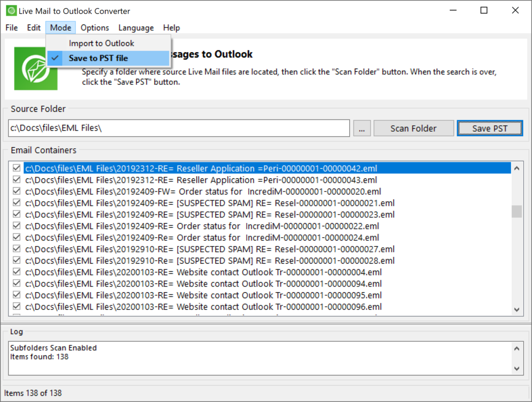
Task: Open the Help menu
Action: [x=171, y=28]
